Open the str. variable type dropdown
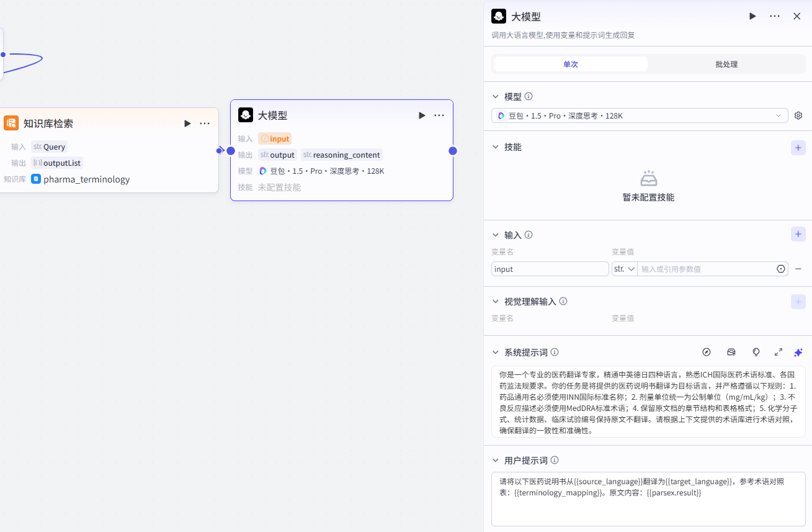Viewport: 812px width, 532px height. pos(624,269)
